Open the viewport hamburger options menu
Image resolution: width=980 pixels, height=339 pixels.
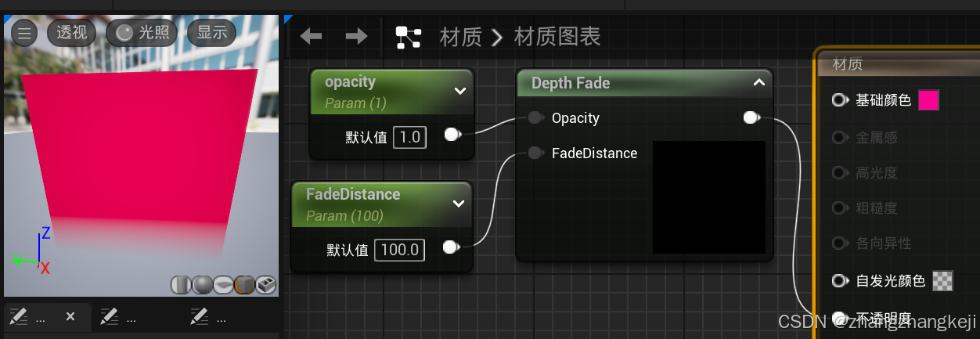point(24,33)
